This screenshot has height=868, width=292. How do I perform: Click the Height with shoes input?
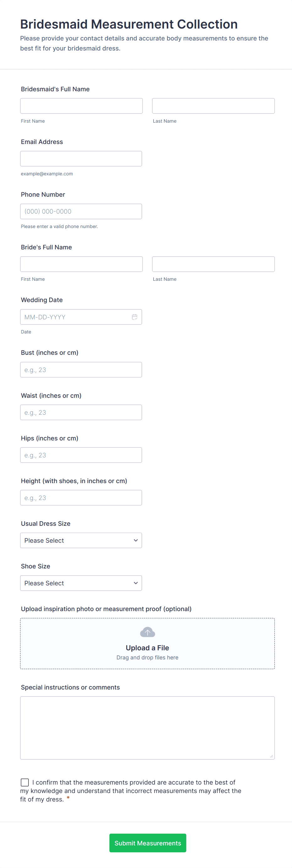81,498
